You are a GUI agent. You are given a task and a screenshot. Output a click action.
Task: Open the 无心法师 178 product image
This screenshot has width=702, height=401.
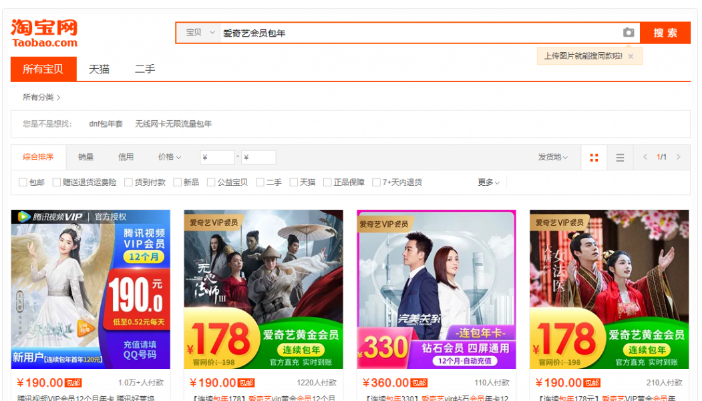(263, 290)
